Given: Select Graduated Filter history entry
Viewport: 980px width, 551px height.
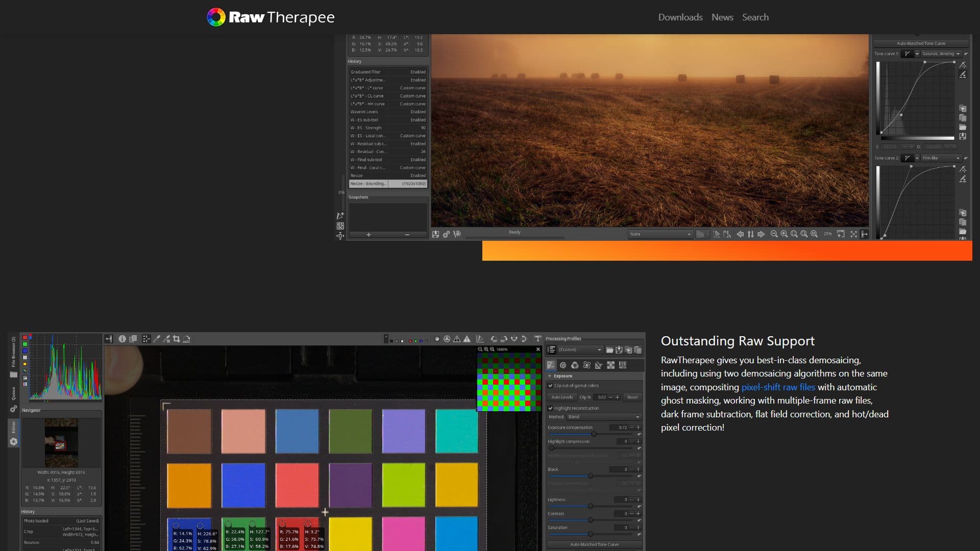Looking at the screenshot, I should click(x=388, y=72).
